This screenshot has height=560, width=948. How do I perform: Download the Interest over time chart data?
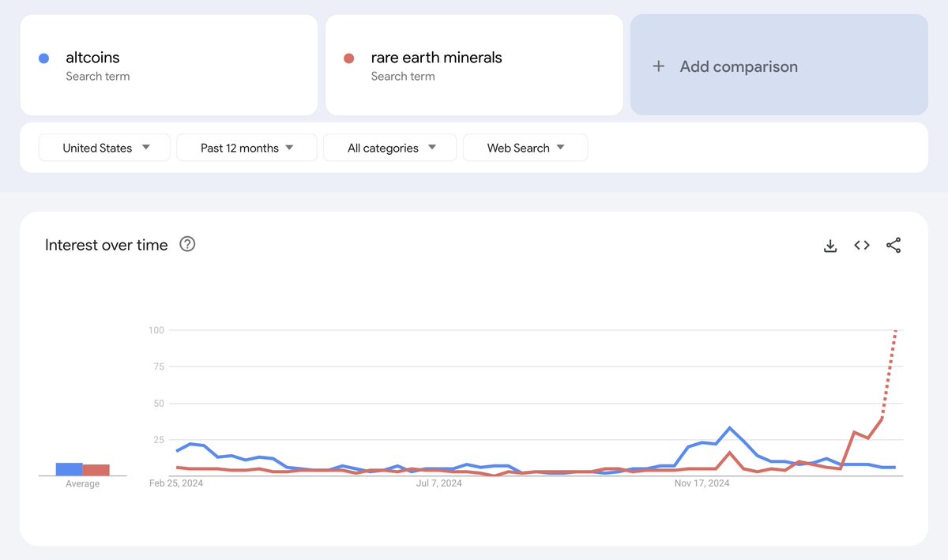(830, 246)
